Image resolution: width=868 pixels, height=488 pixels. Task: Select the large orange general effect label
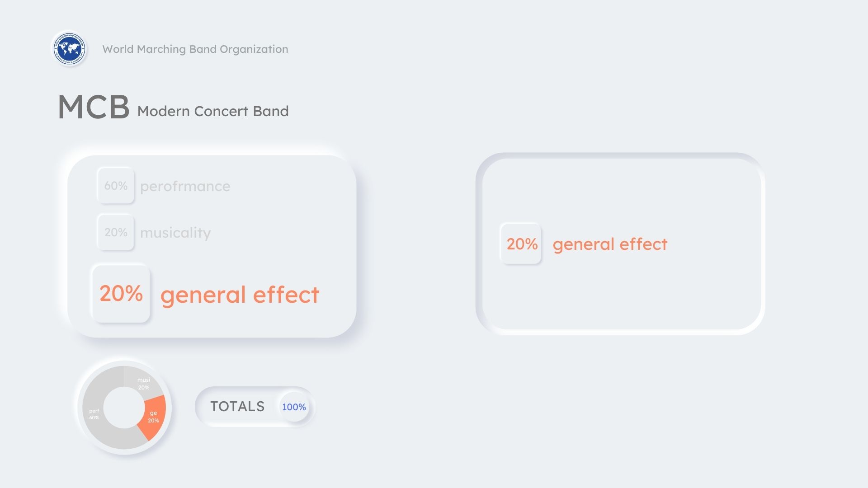pos(240,295)
